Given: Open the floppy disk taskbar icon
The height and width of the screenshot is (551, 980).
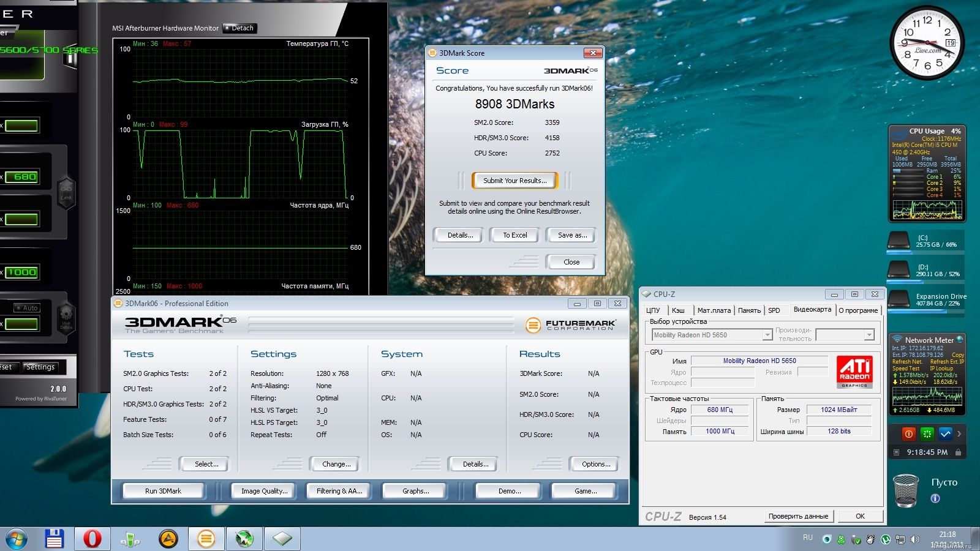Looking at the screenshot, I should [x=55, y=539].
